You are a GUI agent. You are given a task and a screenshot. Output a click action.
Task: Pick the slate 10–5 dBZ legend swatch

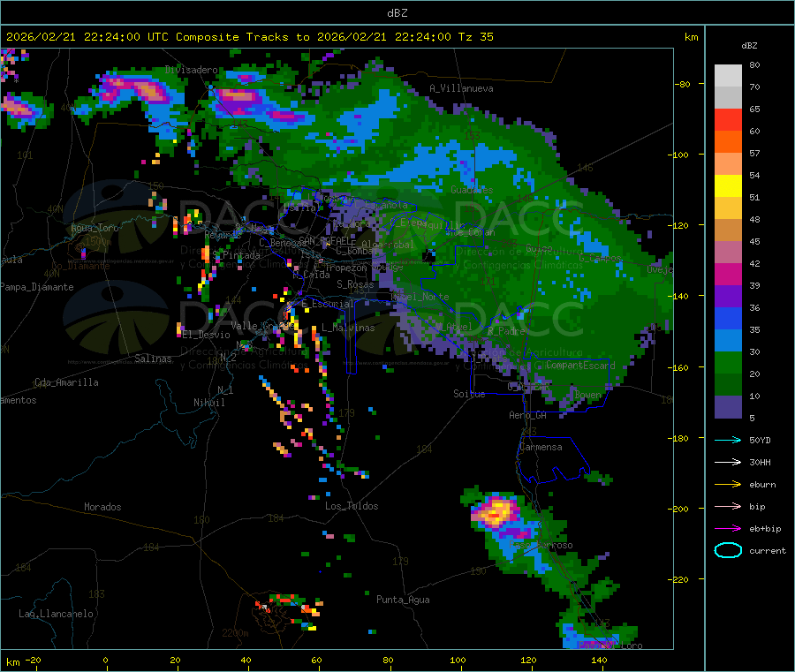coord(728,407)
